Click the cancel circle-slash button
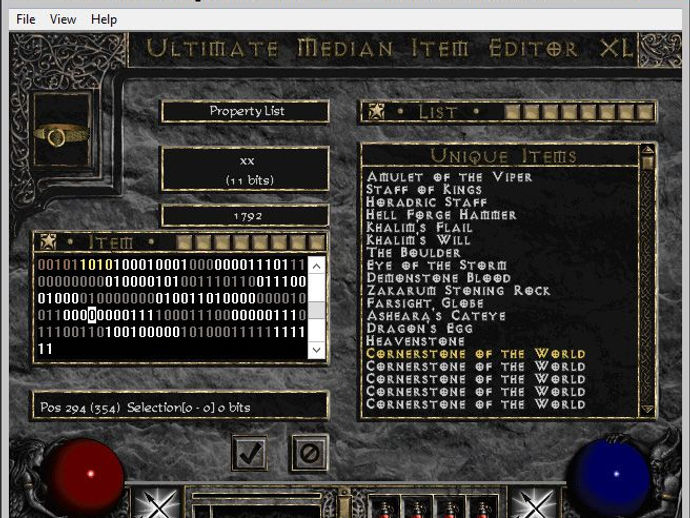 tap(309, 453)
